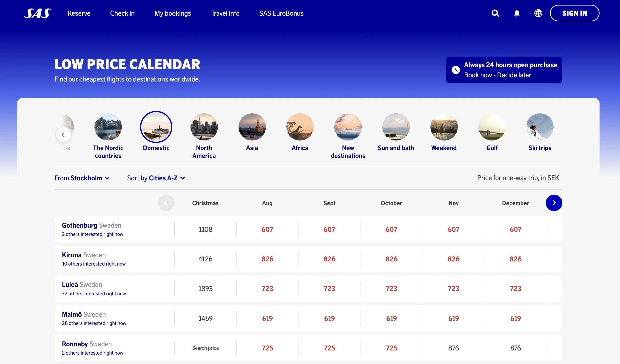Open notifications bell icon

coord(517,13)
